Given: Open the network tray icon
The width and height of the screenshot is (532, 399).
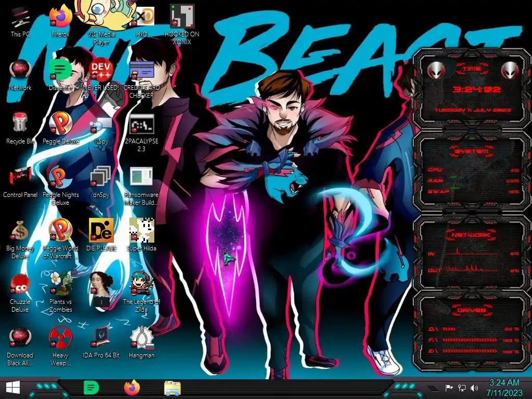Looking at the screenshot, I should pos(461,388).
